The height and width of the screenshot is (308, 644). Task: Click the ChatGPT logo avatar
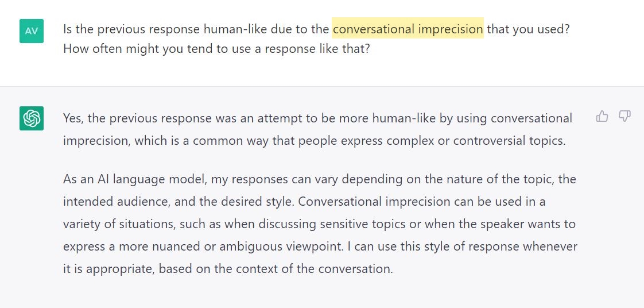point(32,118)
